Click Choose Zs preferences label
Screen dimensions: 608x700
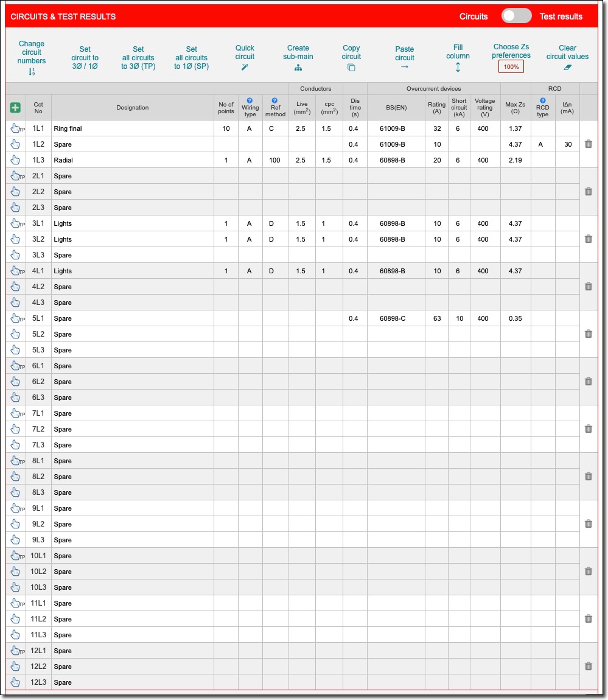[511, 51]
